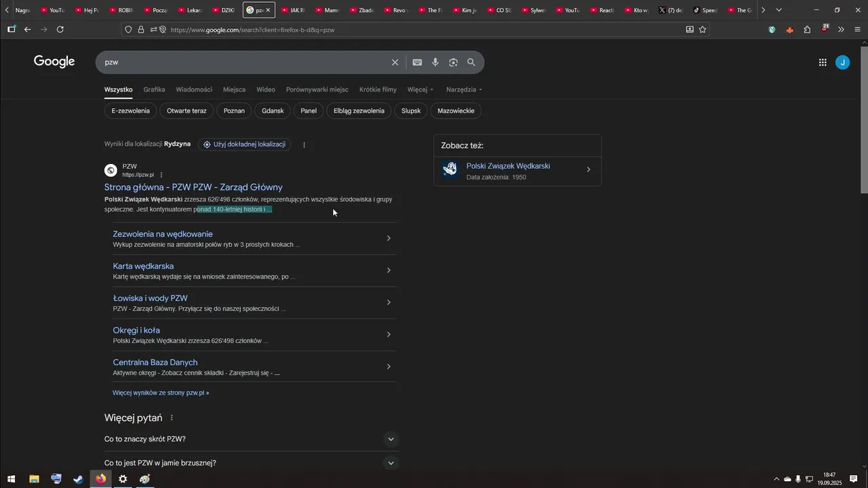Open Firefox extensions puzzle icon
The width and height of the screenshot is (868, 488).
(807, 30)
